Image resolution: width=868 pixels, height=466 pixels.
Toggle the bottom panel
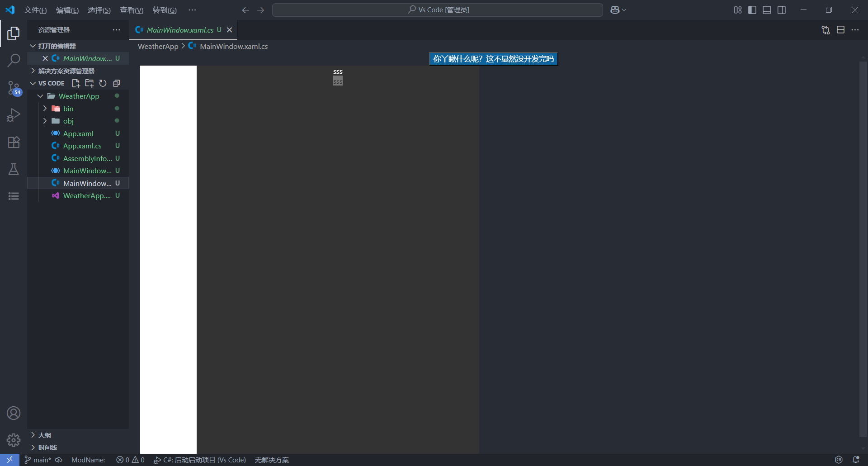click(x=767, y=10)
